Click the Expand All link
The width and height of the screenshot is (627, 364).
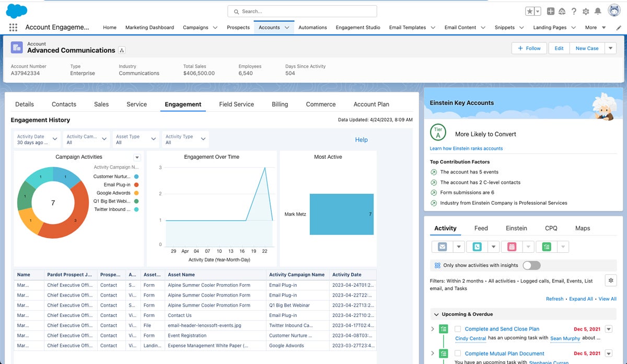581,299
